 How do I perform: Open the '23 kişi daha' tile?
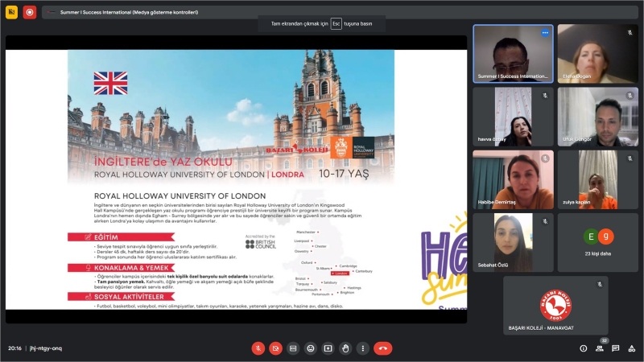(x=598, y=243)
